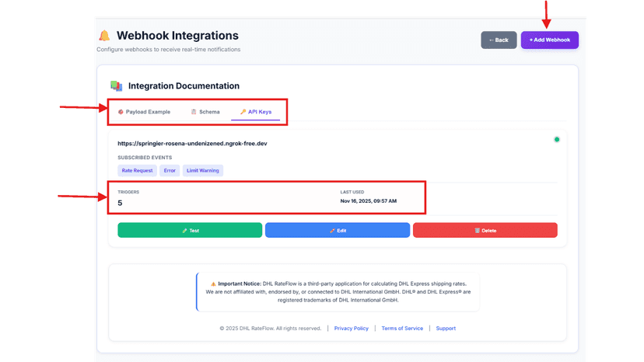Click the Limit Warning event tag

pyautogui.click(x=203, y=170)
